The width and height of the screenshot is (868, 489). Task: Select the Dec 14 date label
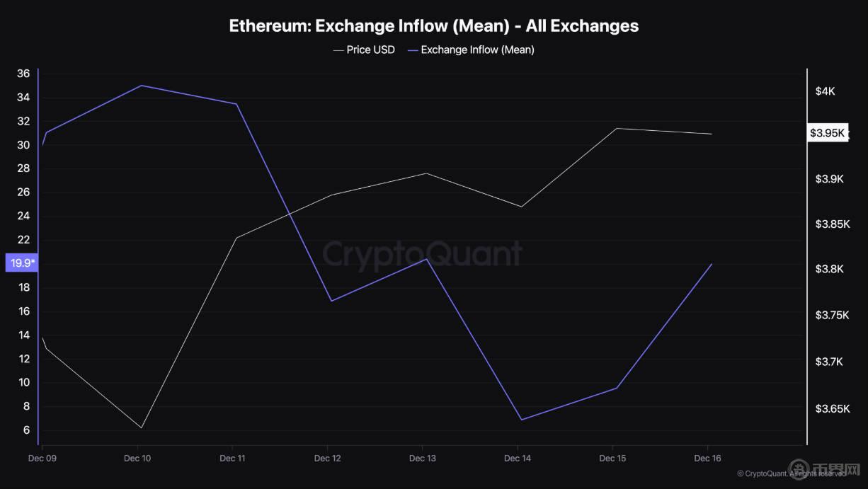tap(518, 459)
